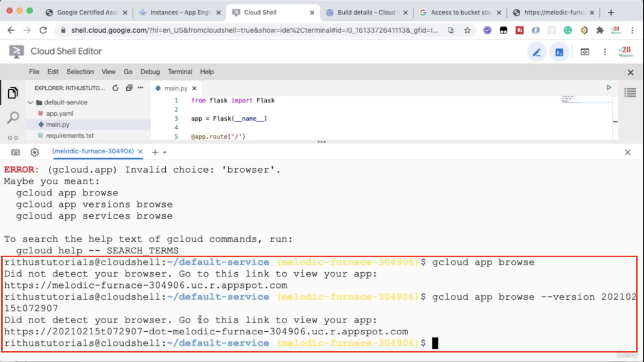Open the Selection menu
The width and height of the screenshot is (644, 362).
80,72
